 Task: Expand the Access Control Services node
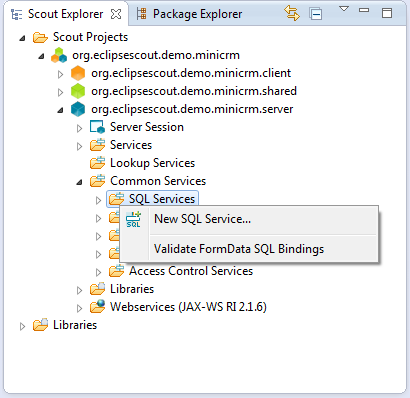tap(98, 272)
